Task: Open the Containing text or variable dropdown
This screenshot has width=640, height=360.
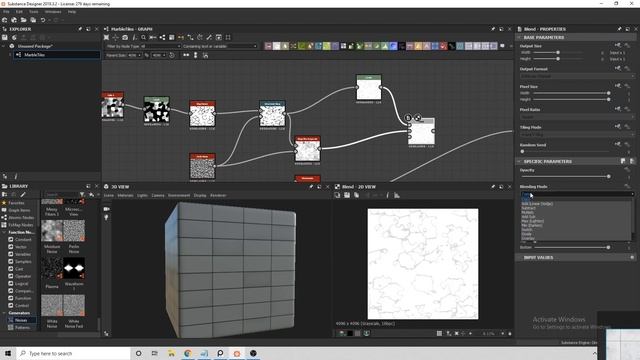Action: (x=220, y=46)
